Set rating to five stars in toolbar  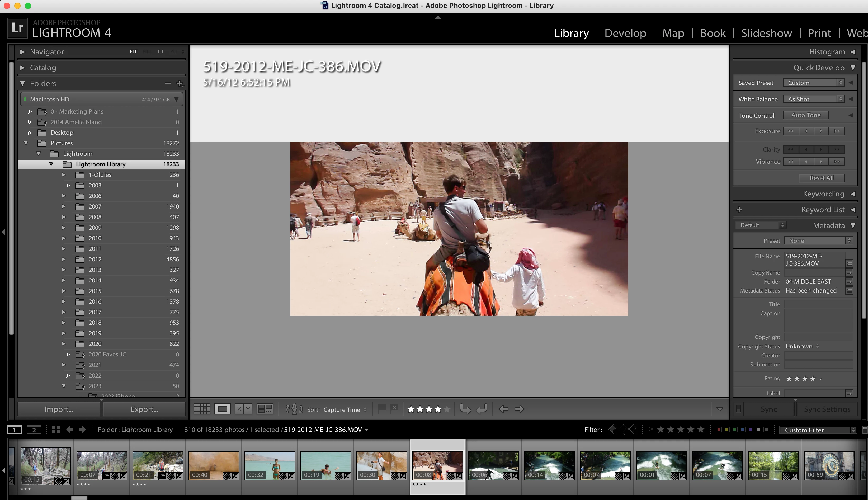pos(447,409)
